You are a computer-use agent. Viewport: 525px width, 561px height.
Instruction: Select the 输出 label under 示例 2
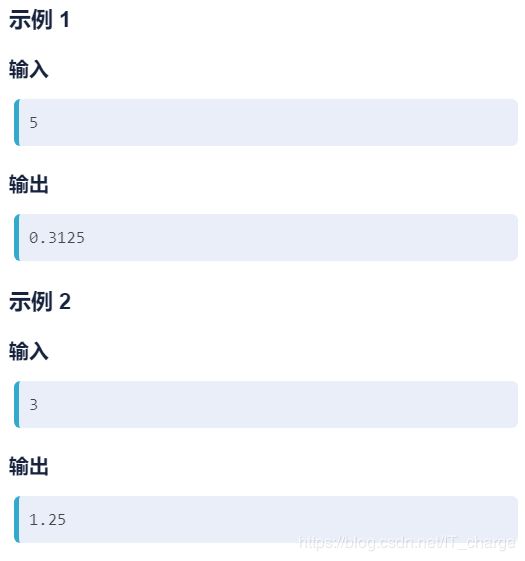[29, 466]
